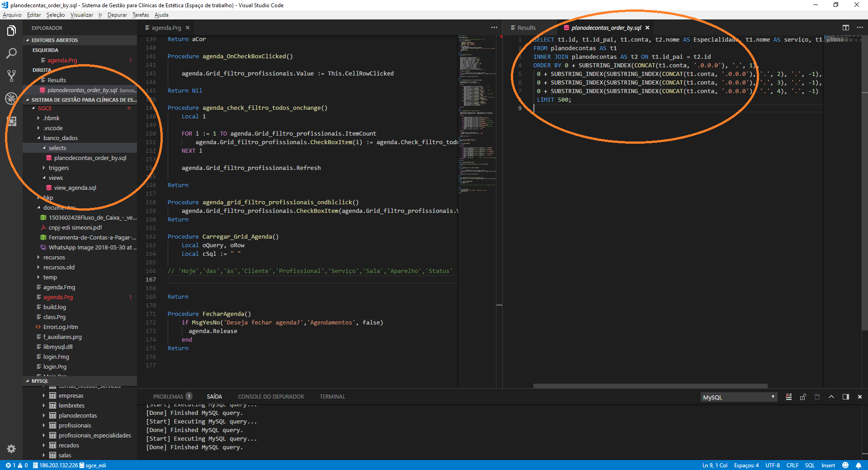Click the notifications bell in status bar

859,465
